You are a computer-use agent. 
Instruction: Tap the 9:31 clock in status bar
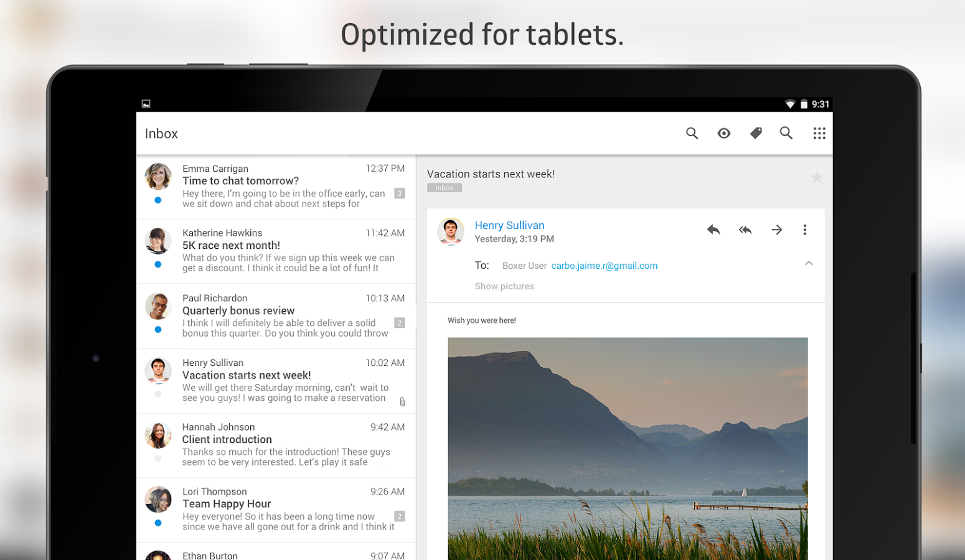pyautogui.click(x=821, y=105)
